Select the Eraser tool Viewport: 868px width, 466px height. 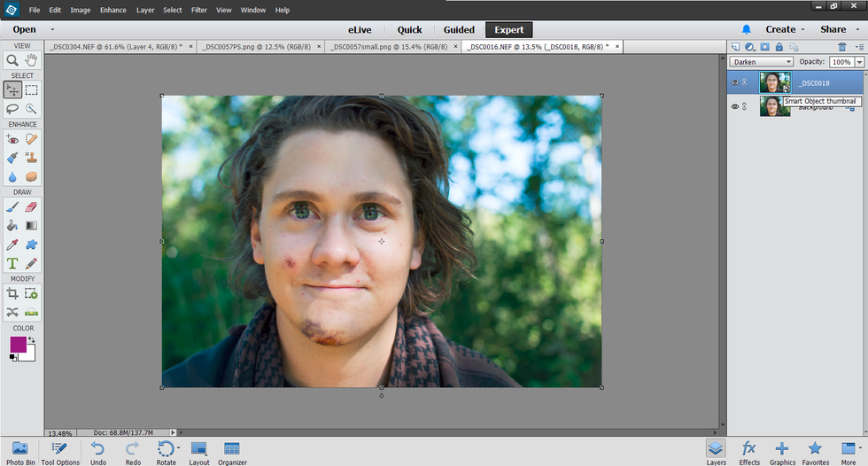click(32, 206)
